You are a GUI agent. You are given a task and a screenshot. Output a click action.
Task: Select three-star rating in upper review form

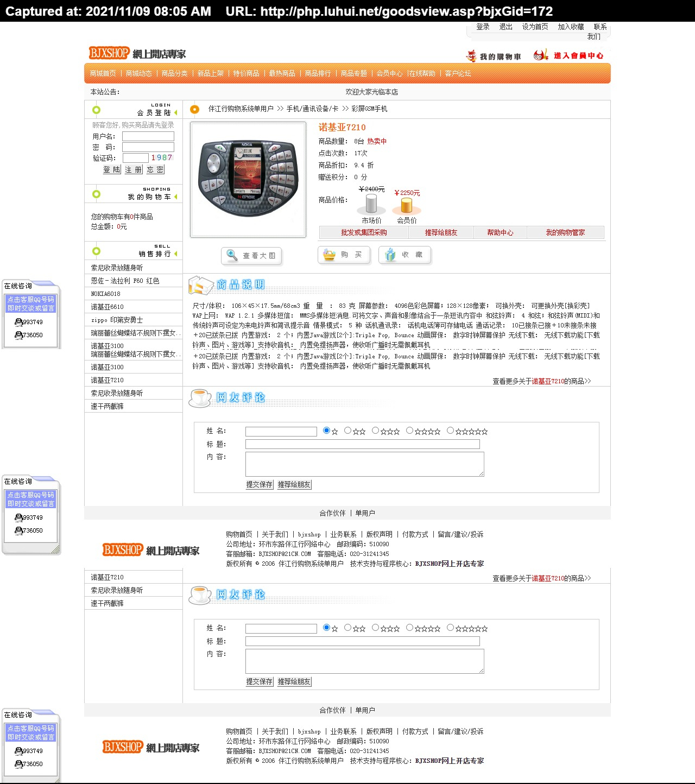tap(375, 431)
